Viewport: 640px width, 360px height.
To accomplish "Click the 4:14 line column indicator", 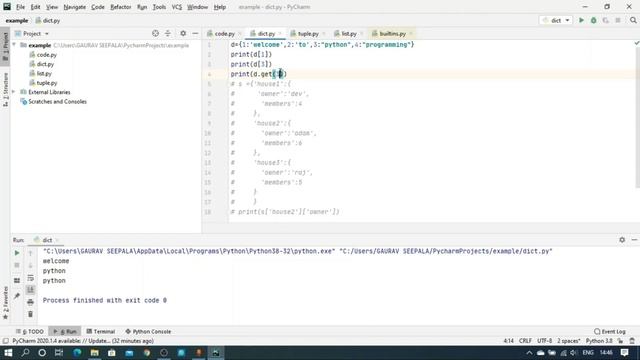I will click(509, 341).
